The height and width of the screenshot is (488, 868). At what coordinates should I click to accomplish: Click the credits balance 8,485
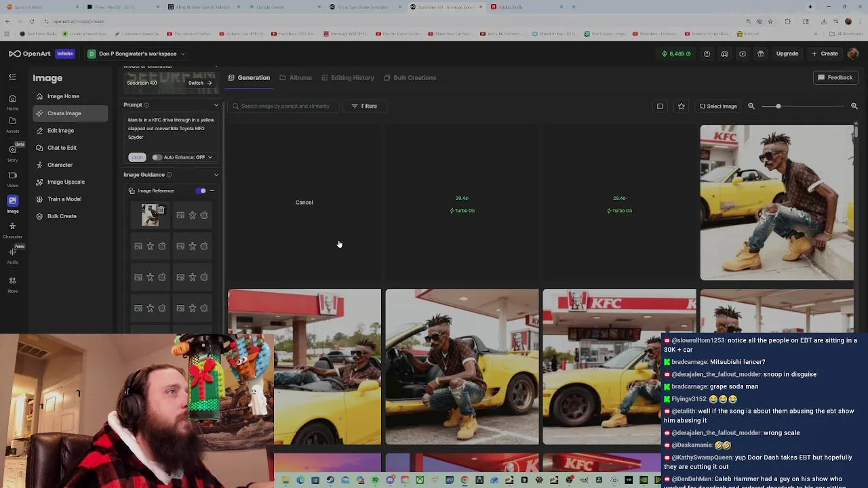pos(677,54)
